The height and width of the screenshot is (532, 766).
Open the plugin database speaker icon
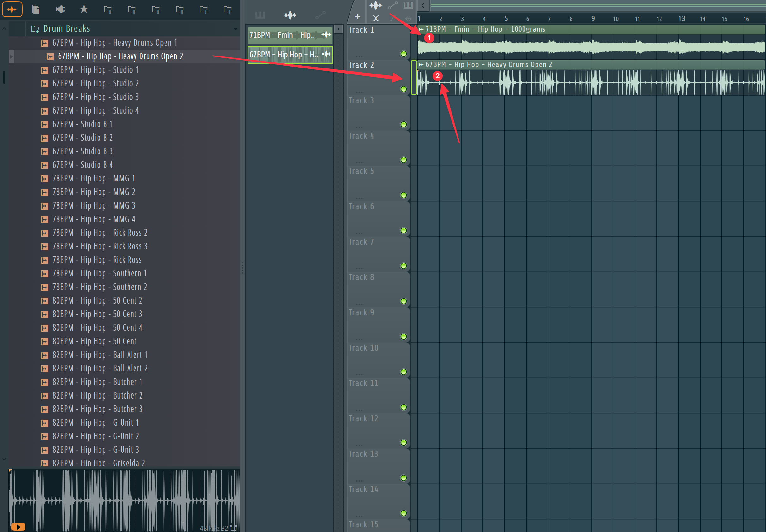pyautogui.click(x=60, y=9)
